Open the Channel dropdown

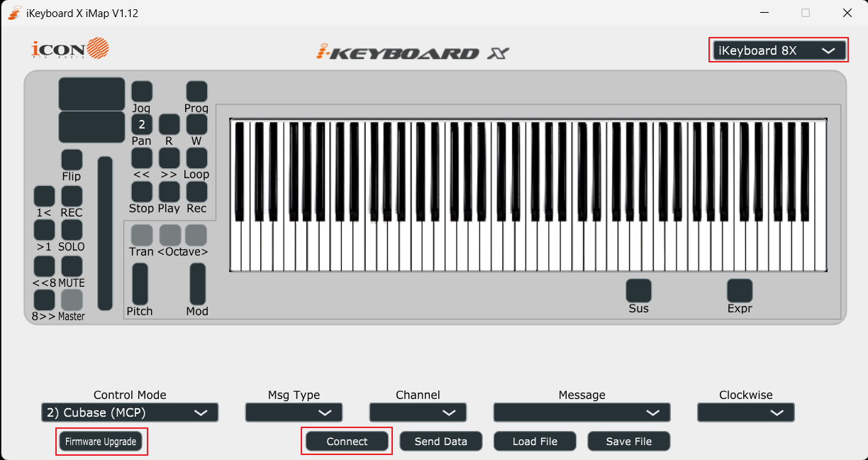[x=418, y=412]
